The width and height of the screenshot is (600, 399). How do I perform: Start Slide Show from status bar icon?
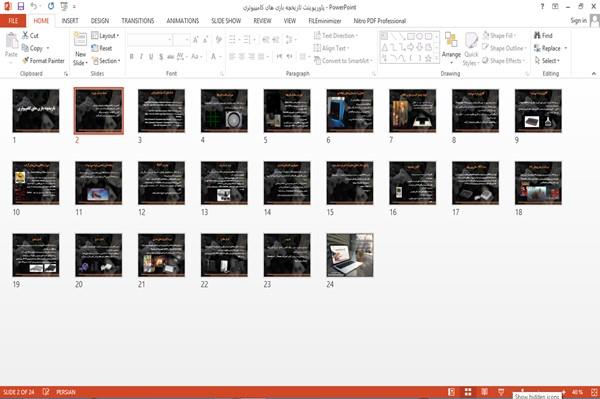pos(501,392)
